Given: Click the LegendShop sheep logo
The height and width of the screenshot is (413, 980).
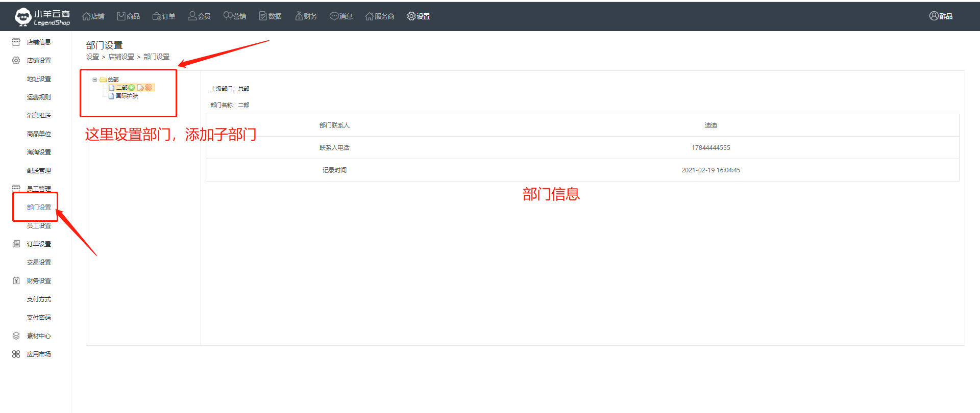Looking at the screenshot, I should (23, 17).
